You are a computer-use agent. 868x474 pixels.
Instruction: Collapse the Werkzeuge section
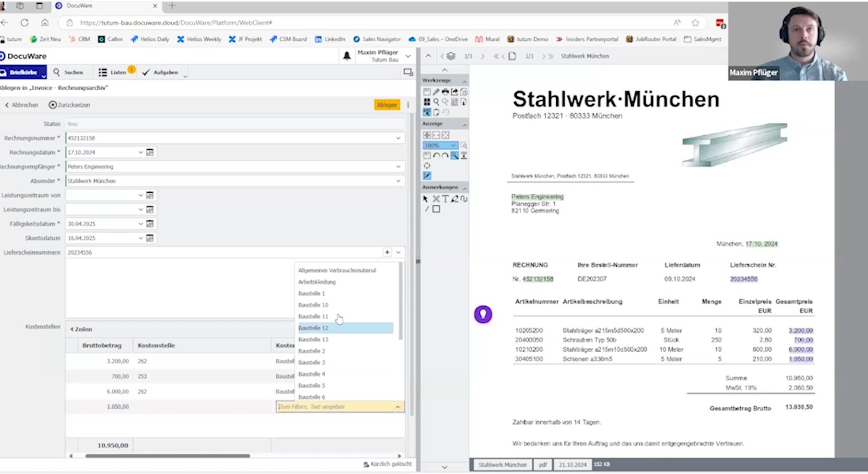coord(465,81)
